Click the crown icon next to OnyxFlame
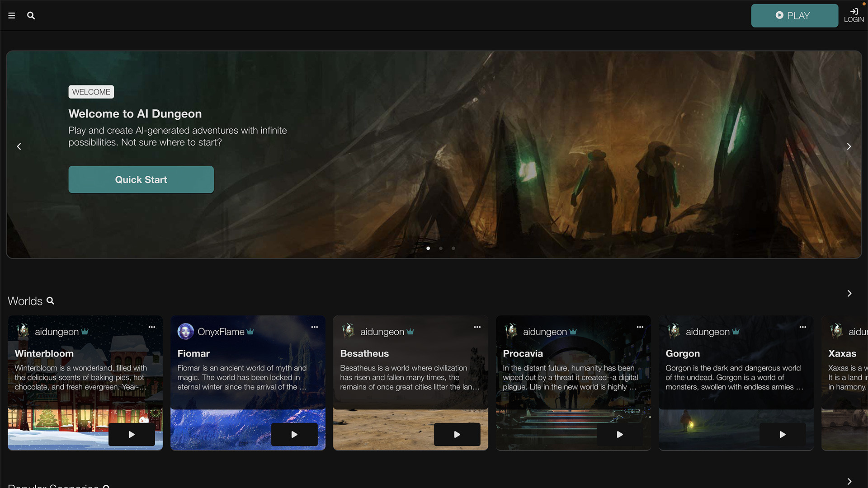 [x=250, y=331]
